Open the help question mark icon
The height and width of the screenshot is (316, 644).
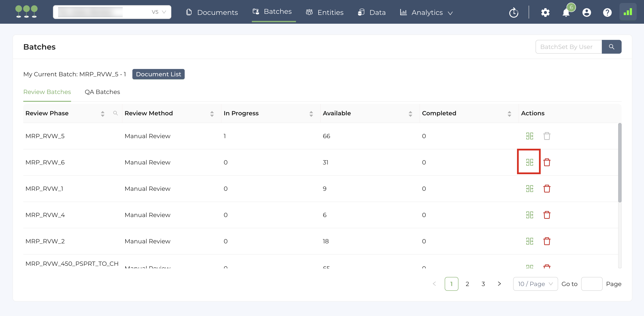coord(607,13)
